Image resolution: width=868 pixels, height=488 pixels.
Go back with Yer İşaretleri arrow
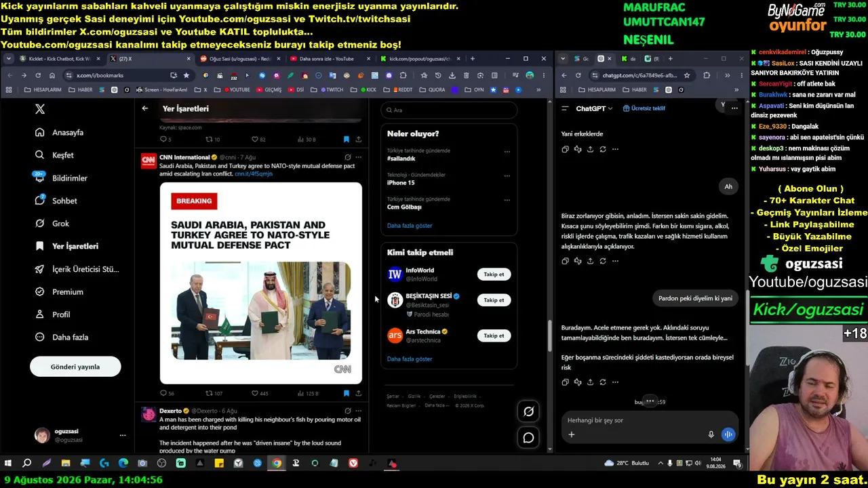coord(144,108)
